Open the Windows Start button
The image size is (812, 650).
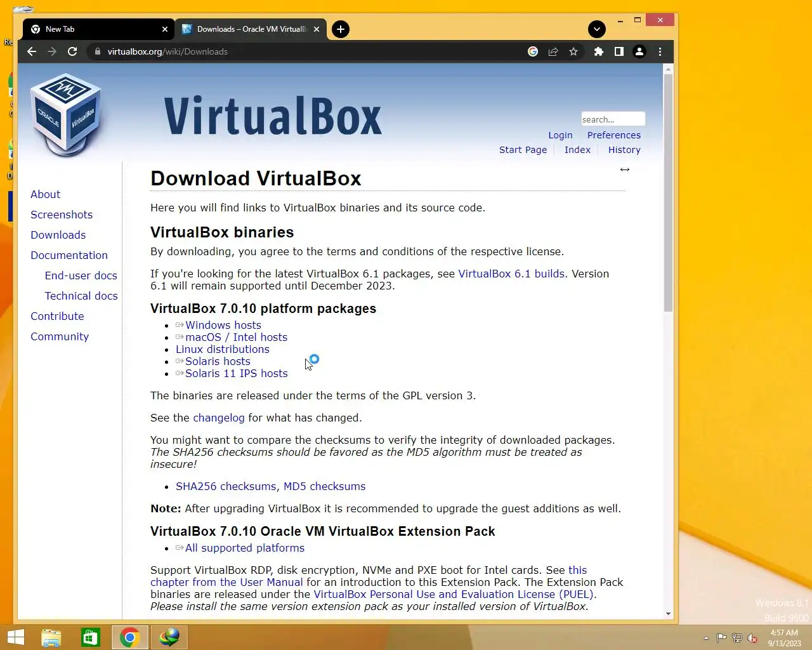(x=15, y=637)
